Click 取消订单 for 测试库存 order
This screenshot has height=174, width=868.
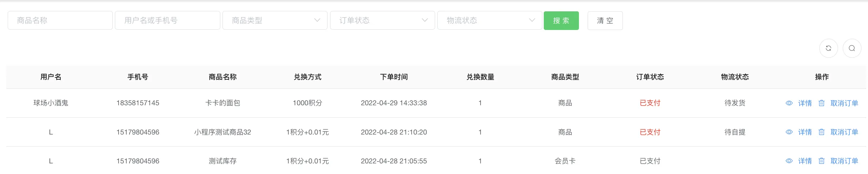tap(844, 161)
